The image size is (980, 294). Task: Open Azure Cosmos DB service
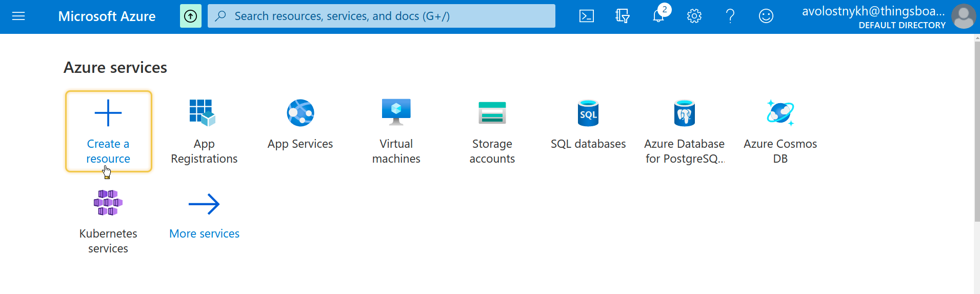(x=781, y=131)
